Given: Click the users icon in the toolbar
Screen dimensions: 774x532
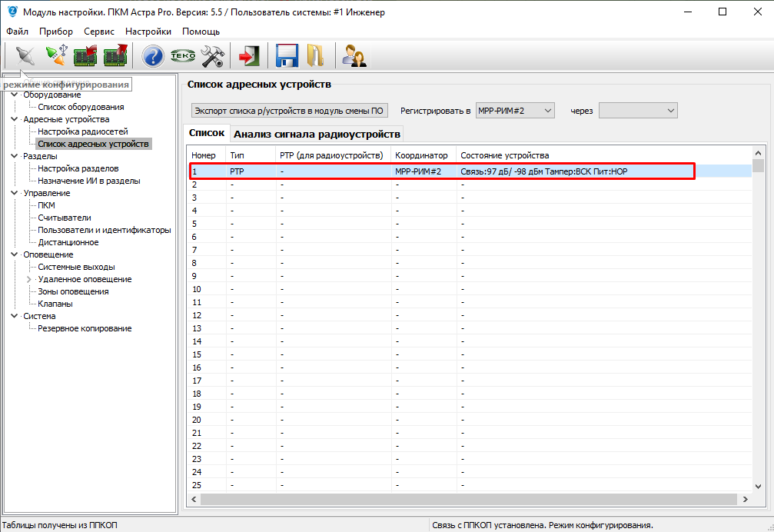Looking at the screenshot, I should point(354,56).
